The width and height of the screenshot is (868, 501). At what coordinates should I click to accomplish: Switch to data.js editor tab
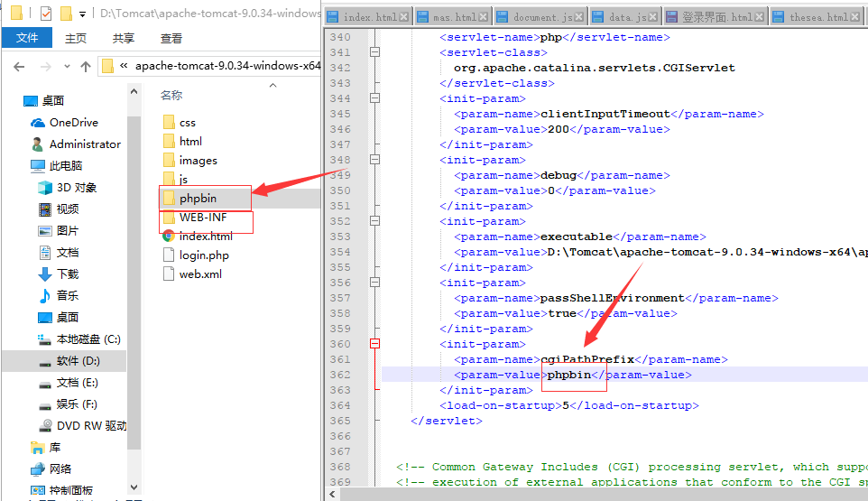pyautogui.click(x=625, y=17)
